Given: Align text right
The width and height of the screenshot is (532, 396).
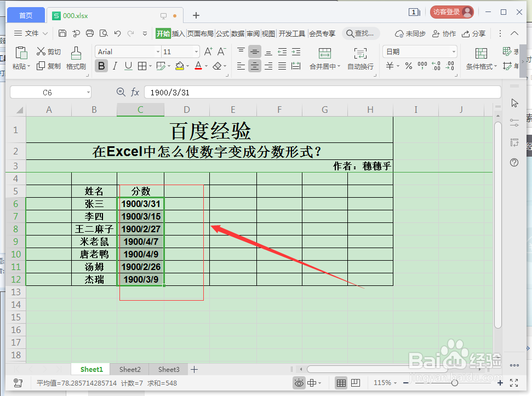Looking at the screenshot, I should pos(268,66).
